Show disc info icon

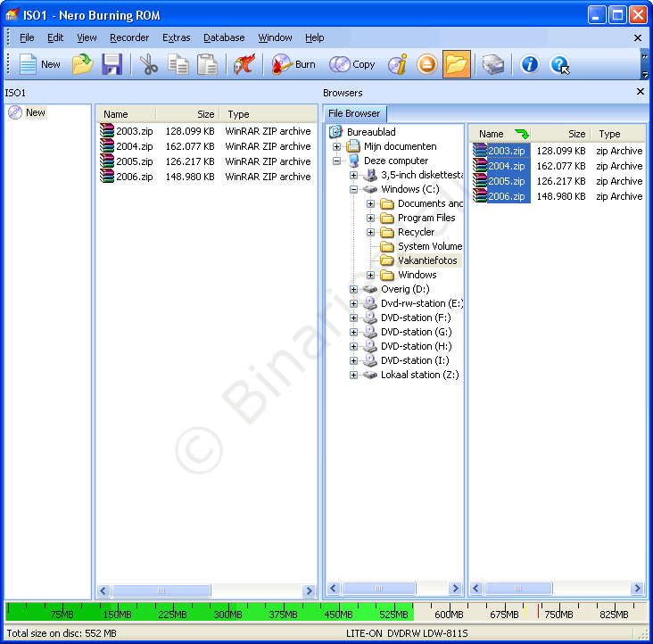(397, 64)
